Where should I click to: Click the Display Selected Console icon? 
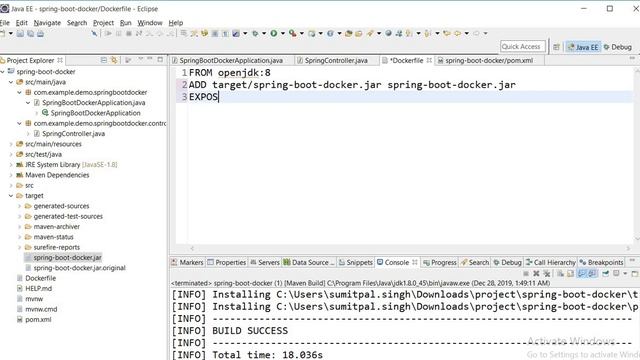(x=616, y=273)
